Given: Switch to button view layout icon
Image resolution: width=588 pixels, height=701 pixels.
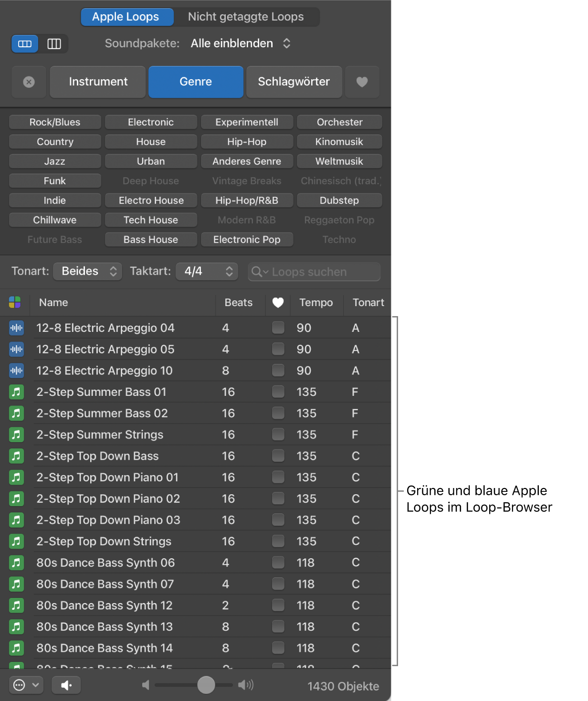Looking at the screenshot, I should click(x=25, y=44).
